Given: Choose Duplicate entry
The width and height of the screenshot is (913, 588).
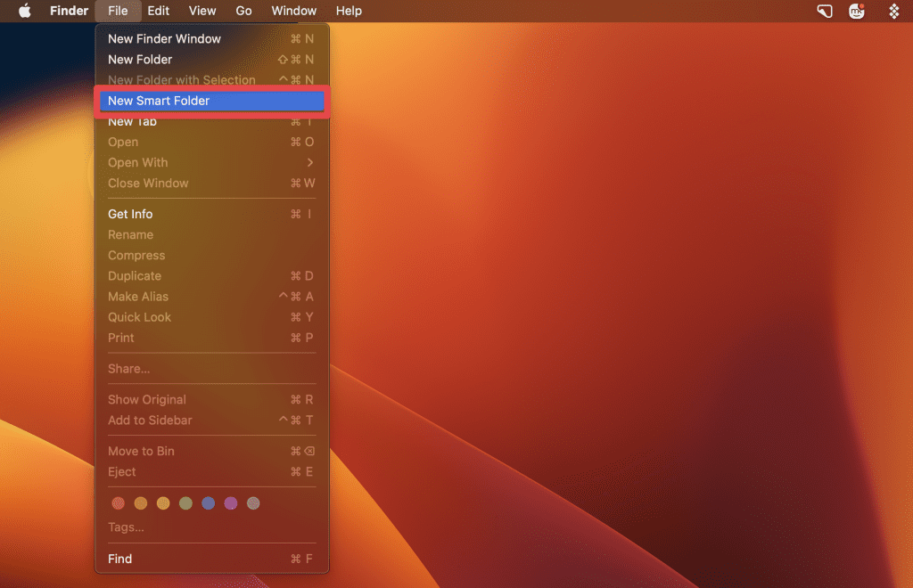Looking at the screenshot, I should click(x=211, y=275).
